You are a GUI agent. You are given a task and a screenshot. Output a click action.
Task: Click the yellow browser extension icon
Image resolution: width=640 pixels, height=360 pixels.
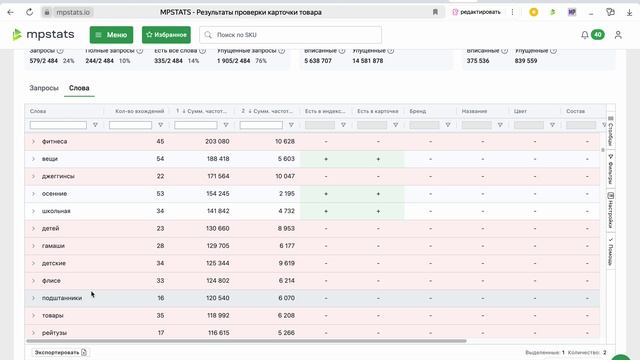[533, 12]
